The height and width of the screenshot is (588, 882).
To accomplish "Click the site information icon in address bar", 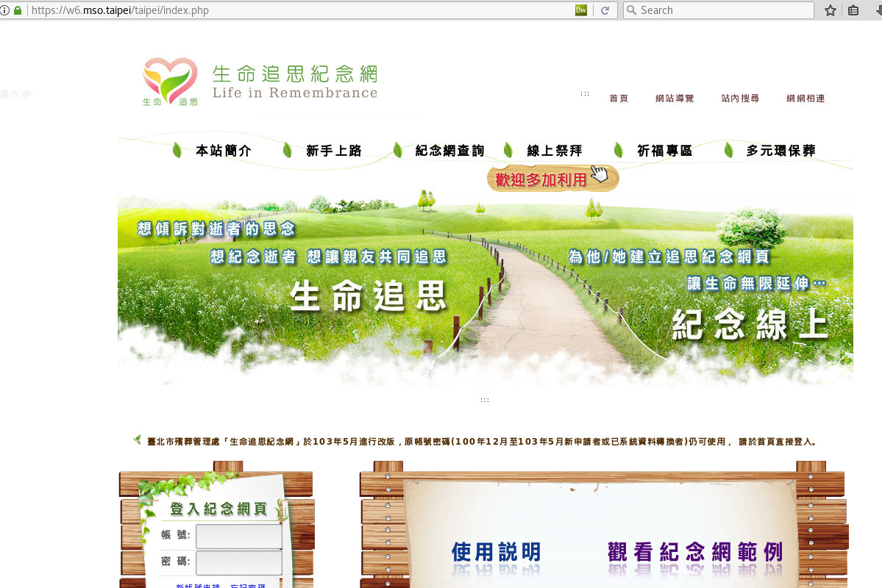I will 4,10.
